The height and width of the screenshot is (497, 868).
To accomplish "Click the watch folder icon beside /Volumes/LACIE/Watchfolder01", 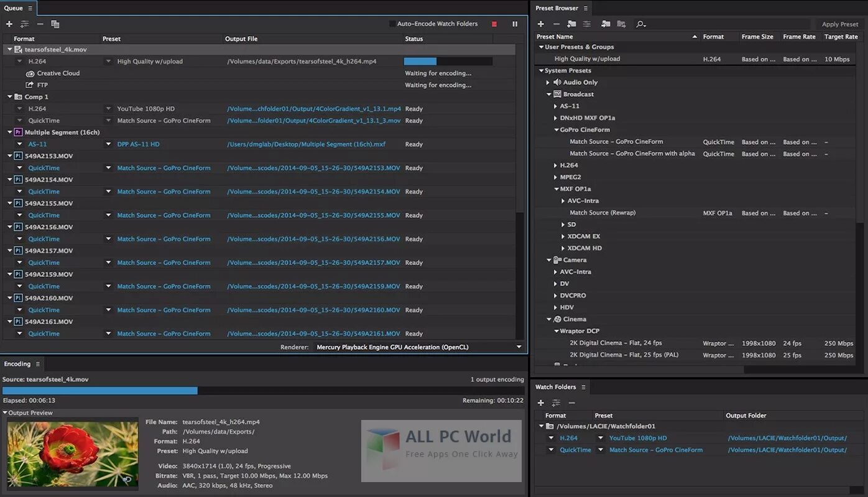I will click(x=550, y=427).
